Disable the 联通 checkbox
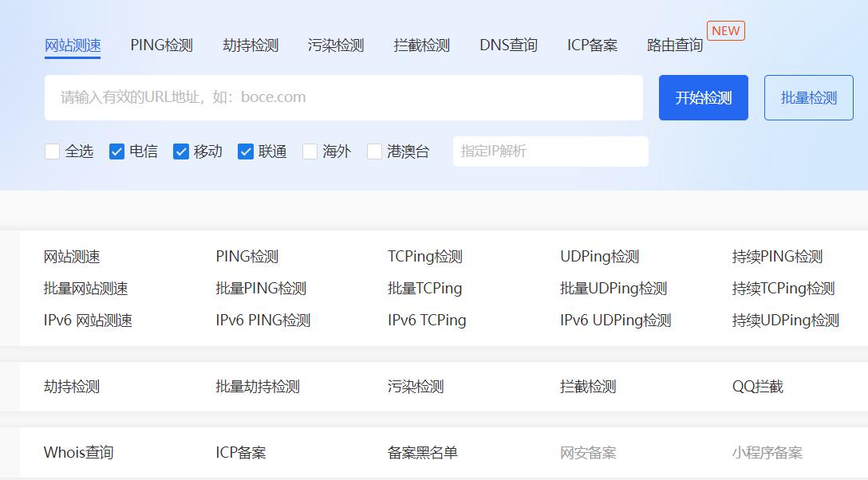868x480 pixels. [246, 151]
